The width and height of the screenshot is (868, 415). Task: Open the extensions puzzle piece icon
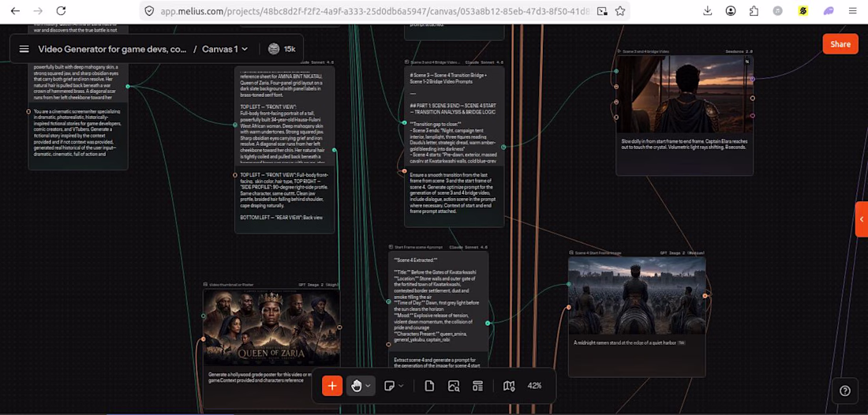754,10
